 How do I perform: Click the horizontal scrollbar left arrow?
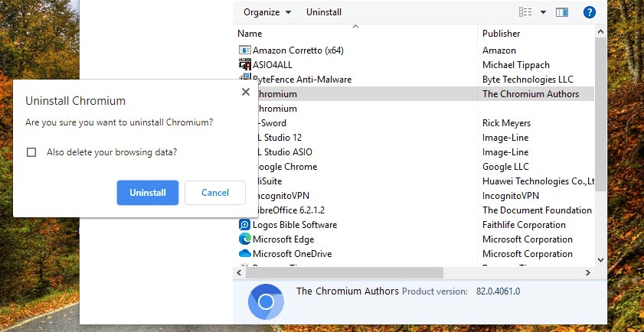tap(240, 272)
